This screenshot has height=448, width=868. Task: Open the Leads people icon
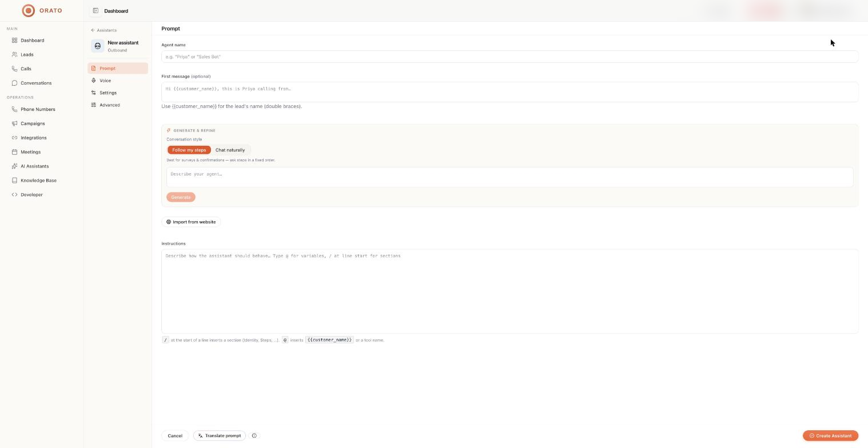click(14, 54)
